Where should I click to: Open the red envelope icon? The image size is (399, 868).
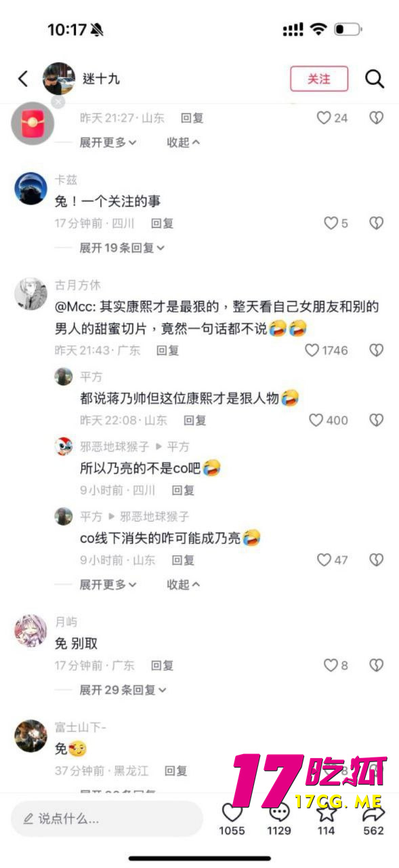pyautogui.click(x=32, y=123)
